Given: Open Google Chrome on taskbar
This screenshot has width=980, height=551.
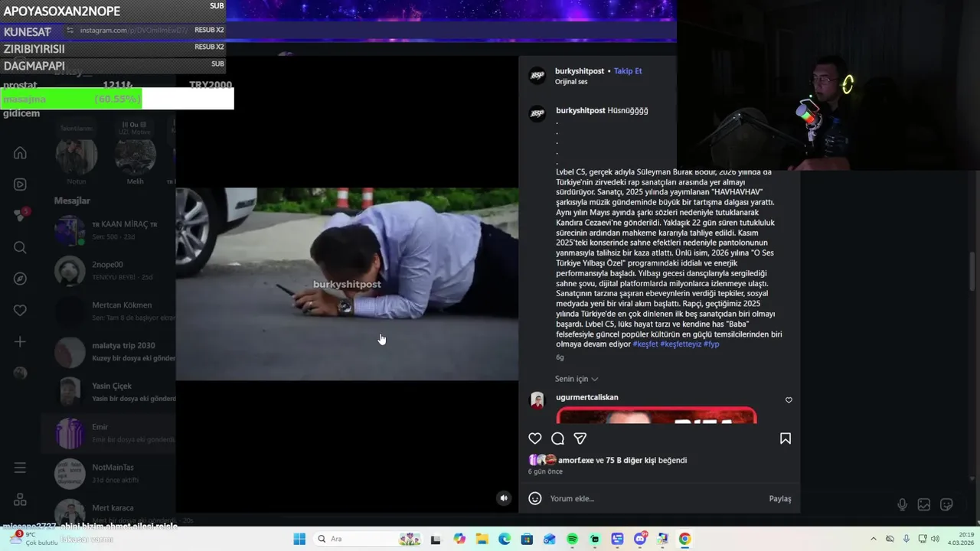Looking at the screenshot, I should click(x=684, y=539).
